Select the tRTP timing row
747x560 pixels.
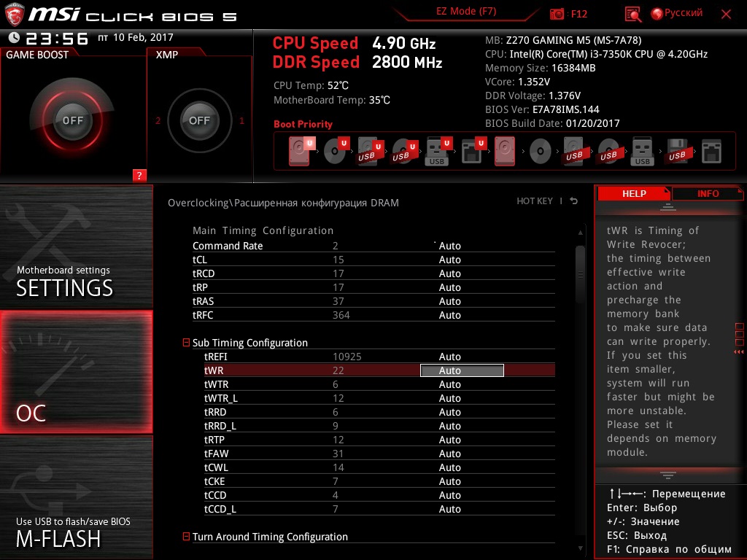[x=379, y=440]
